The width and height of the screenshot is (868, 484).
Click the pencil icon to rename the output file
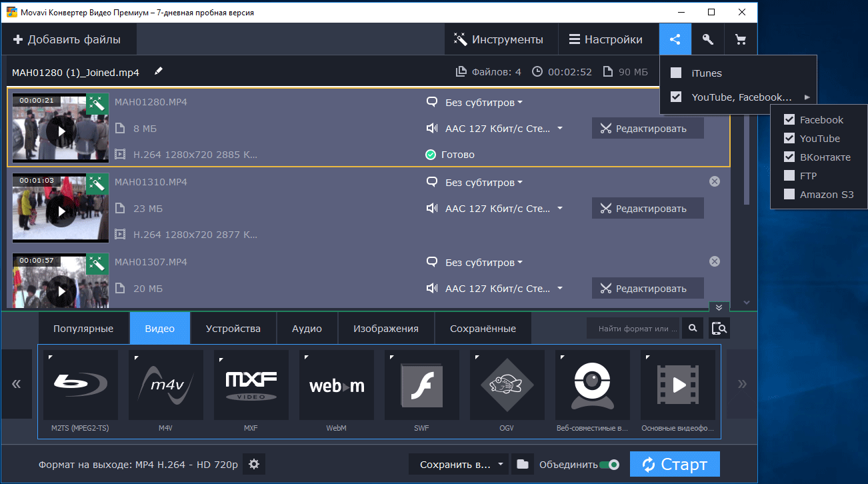coord(158,71)
